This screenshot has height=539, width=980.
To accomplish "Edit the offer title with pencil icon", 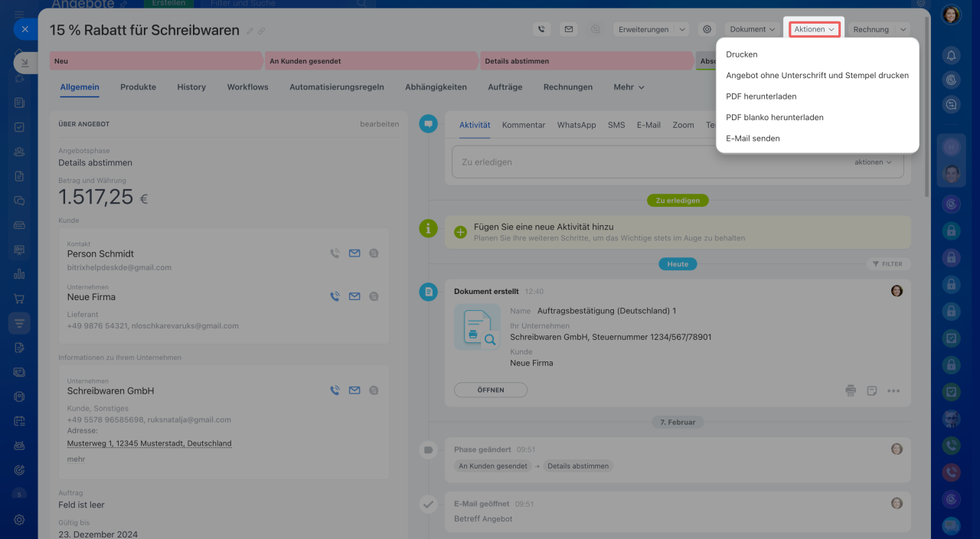I will pyautogui.click(x=250, y=31).
